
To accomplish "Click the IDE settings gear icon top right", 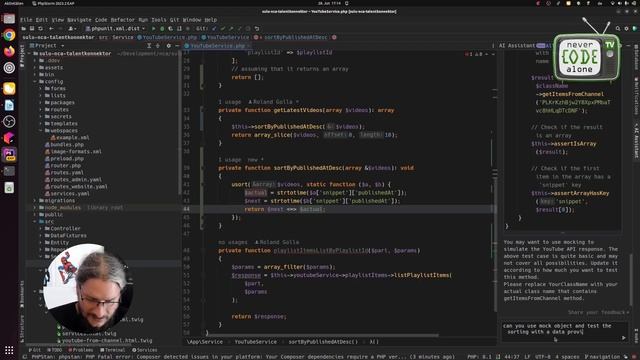I will click(x=627, y=29).
